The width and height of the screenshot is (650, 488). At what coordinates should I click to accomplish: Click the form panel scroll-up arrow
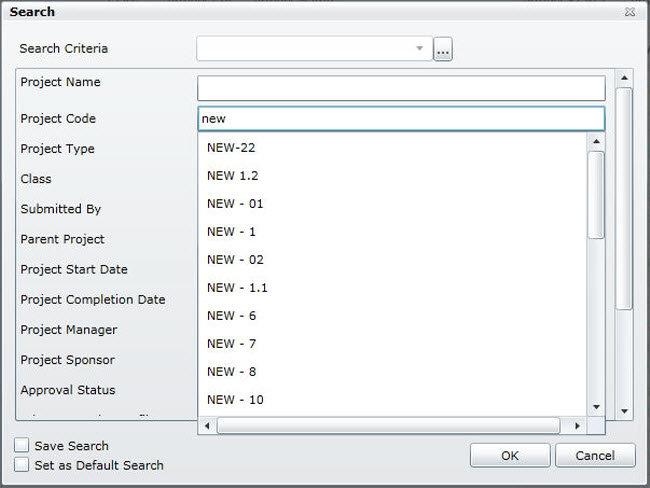(624, 78)
